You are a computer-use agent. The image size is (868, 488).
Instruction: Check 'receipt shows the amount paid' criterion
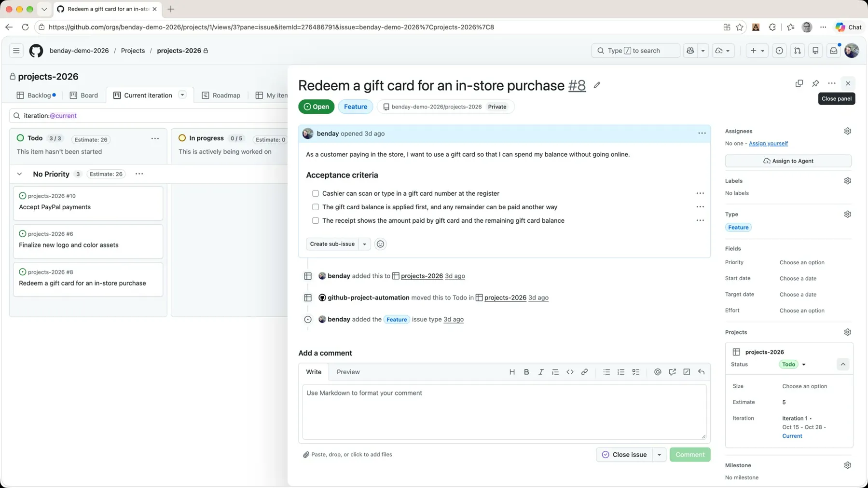tap(316, 220)
